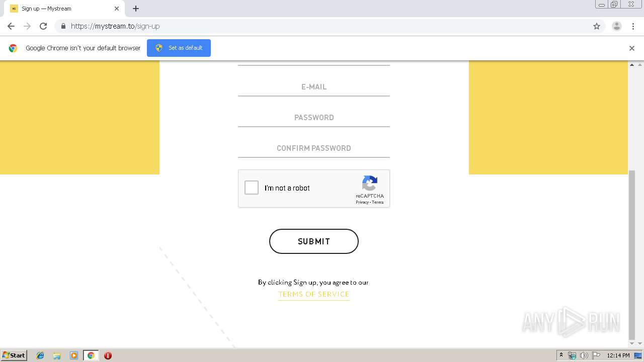Show hidden system tray icons
This screenshot has height=362, width=644.
click(x=561, y=355)
